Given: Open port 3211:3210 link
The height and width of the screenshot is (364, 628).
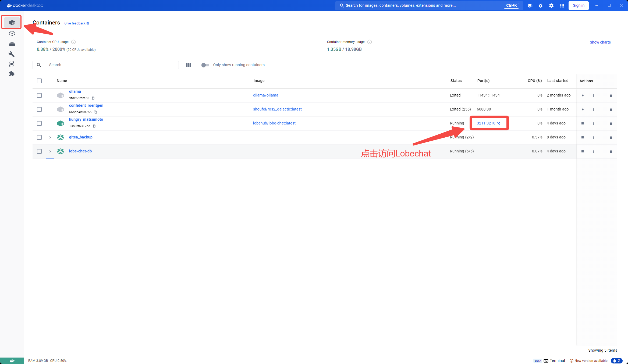Looking at the screenshot, I should (486, 123).
